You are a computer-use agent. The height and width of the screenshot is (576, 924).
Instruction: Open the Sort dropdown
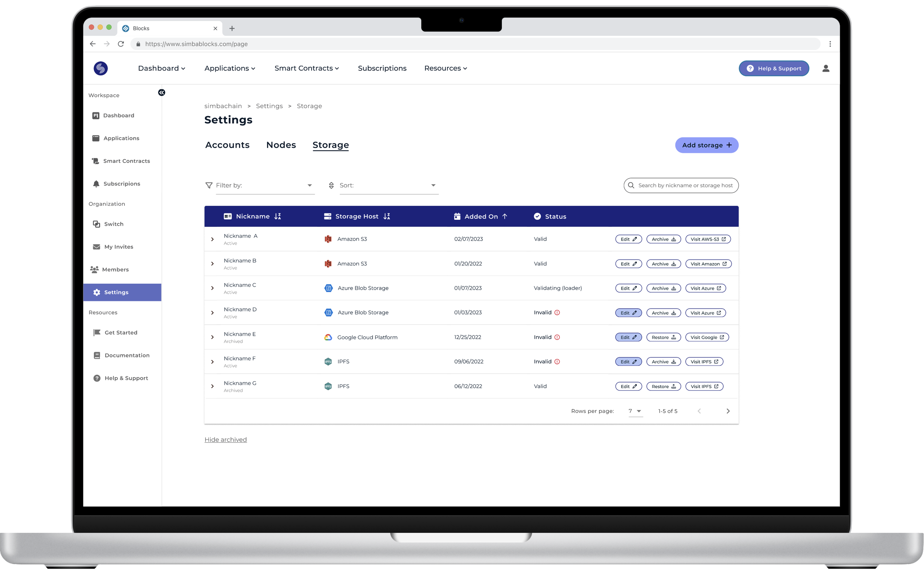click(x=389, y=185)
